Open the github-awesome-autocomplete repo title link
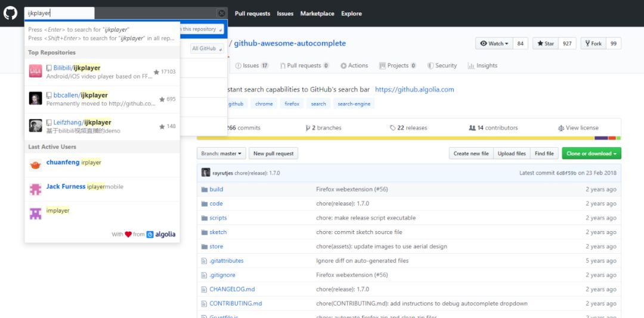The width and height of the screenshot is (644, 318). pos(290,43)
